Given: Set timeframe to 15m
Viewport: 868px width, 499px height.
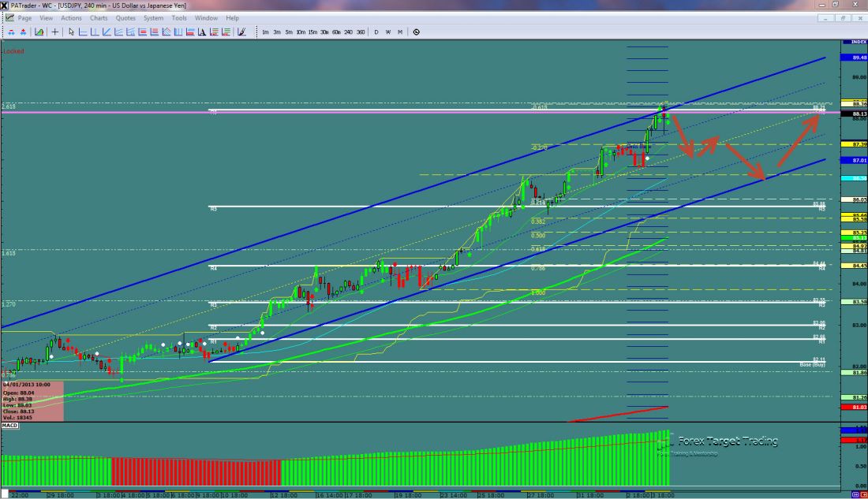Looking at the screenshot, I should pyautogui.click(x=312, y=32).
